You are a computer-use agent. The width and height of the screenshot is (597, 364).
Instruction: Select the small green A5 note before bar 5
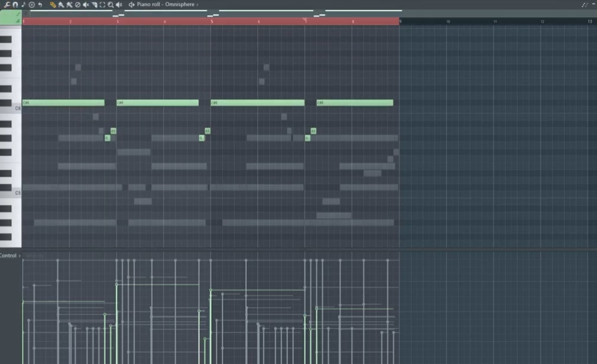coord(207,131)
